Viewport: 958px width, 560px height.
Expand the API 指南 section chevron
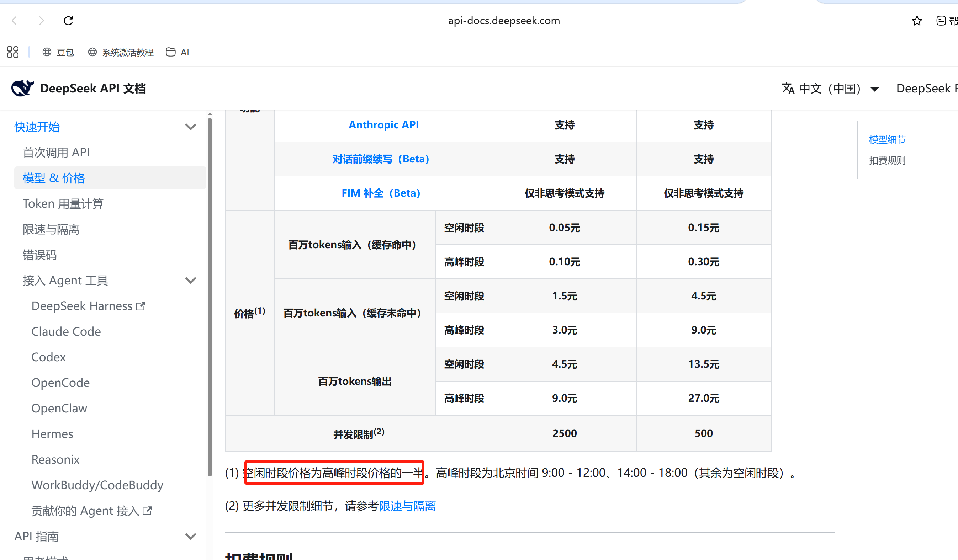(190, 537)
